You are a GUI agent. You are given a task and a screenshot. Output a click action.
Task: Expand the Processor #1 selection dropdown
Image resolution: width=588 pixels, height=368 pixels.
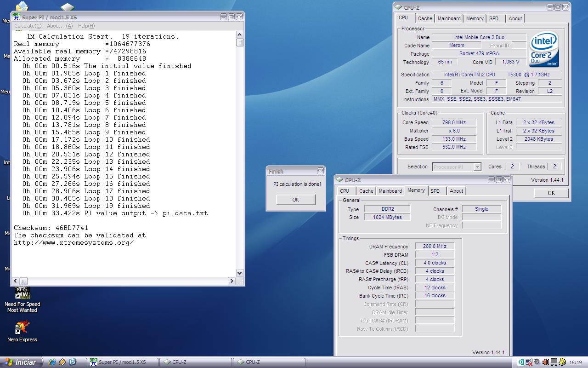point(477,167)
